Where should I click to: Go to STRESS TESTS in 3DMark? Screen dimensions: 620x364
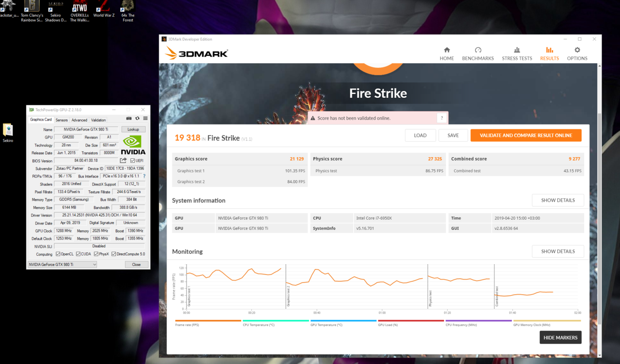pyautogui.click(x=517, y=54)
